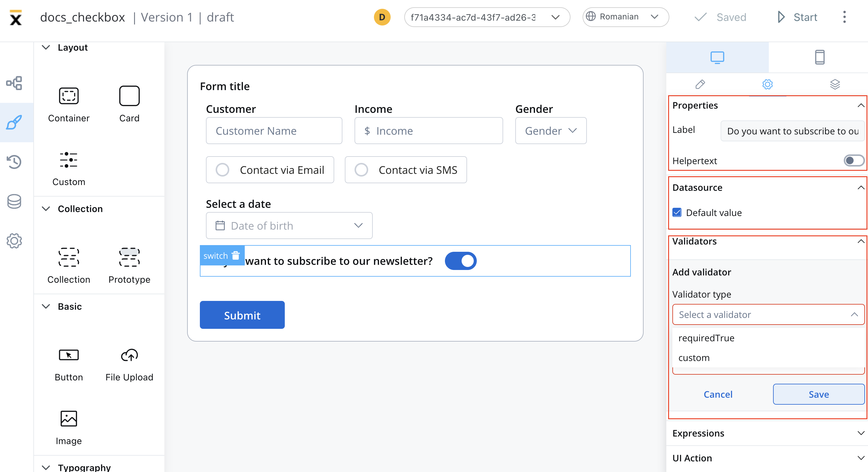Open the Romanian language dropdown
The width and height of the screenshot is (868, 472).
pyautogui.click(x=626, y=17)
